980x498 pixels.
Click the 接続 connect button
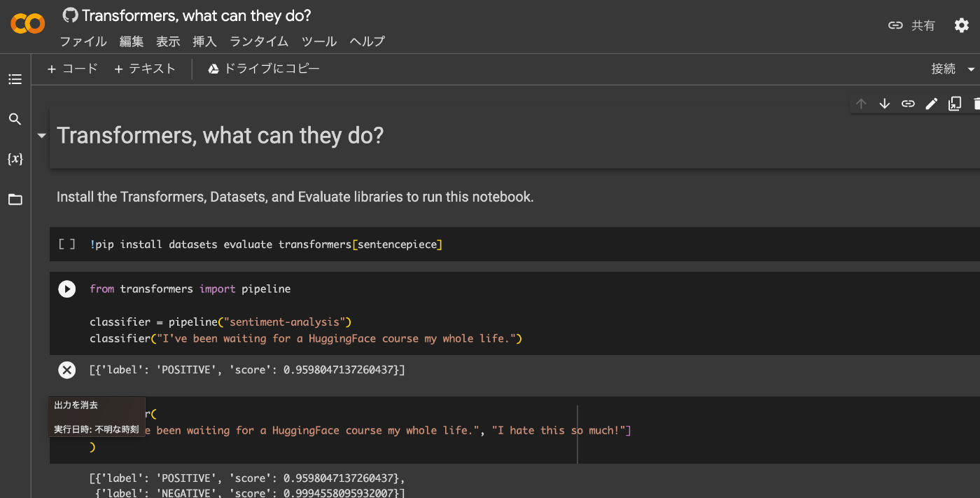point(944,69)
